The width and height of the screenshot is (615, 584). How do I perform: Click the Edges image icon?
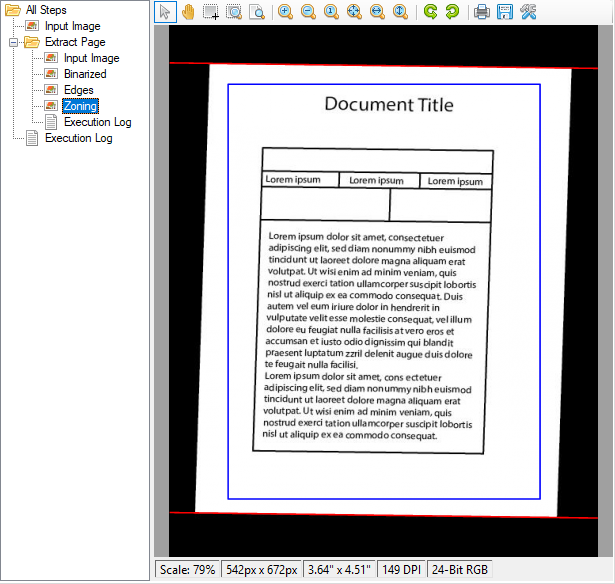pyautogui.click(x=51, y=90)
